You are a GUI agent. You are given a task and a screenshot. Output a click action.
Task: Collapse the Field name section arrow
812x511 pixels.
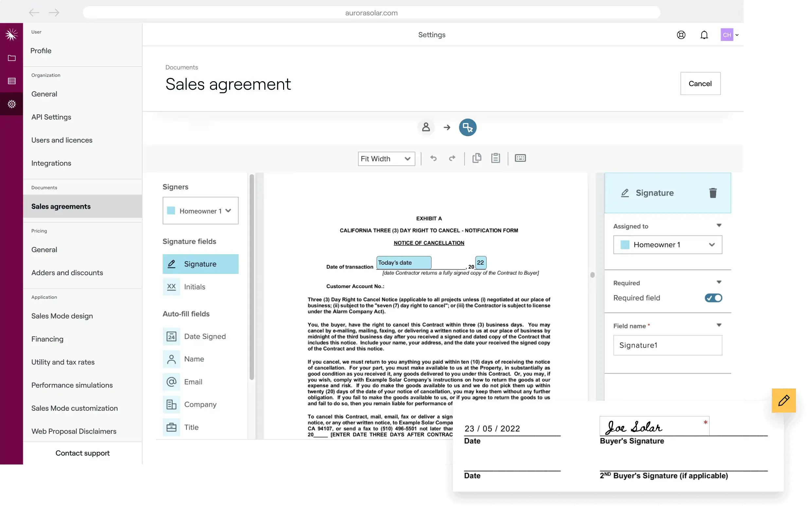[x=719, y=325]
